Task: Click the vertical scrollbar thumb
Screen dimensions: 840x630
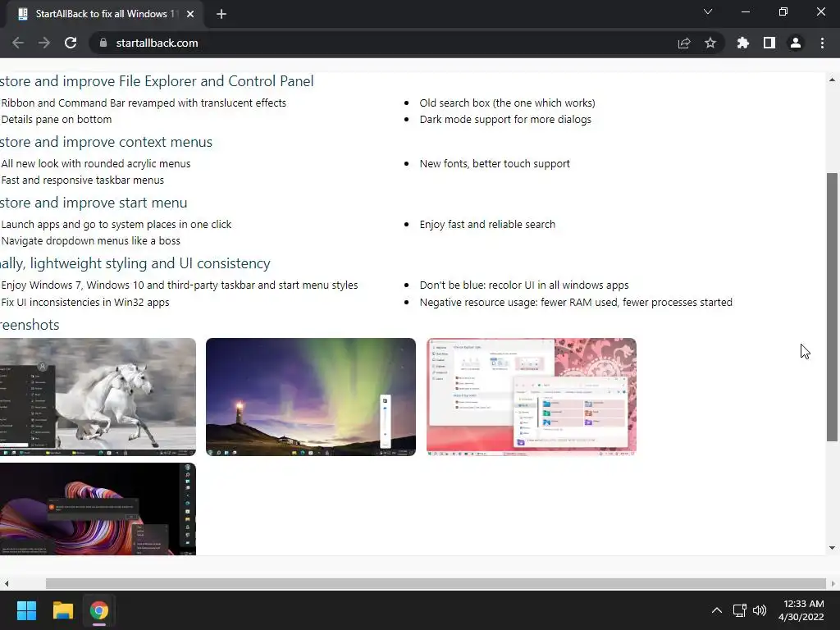Action: pos(832,307)
